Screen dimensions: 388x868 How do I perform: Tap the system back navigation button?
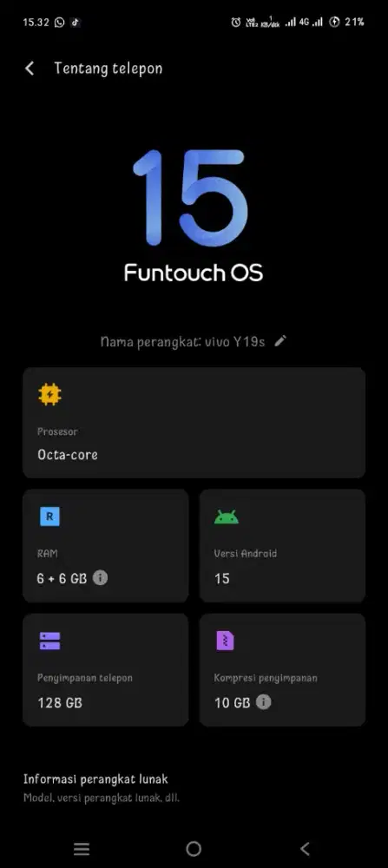305,849
